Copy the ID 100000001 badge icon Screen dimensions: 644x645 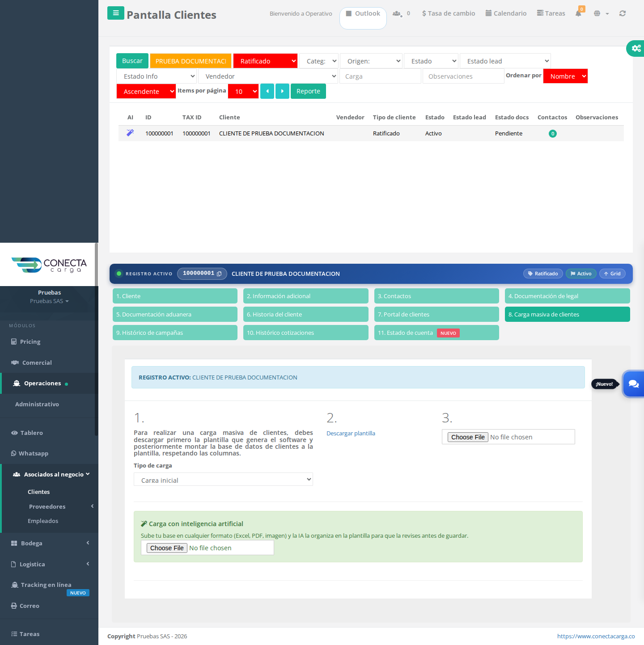219,274
